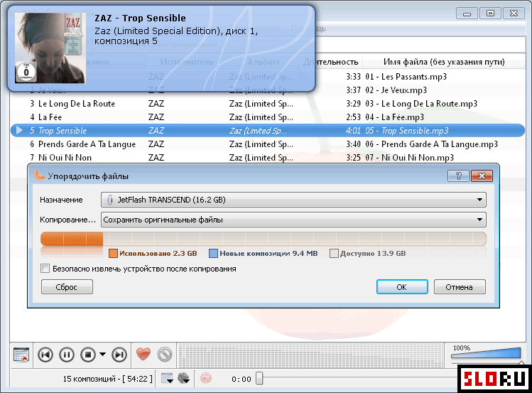Minimize the main player window
The image size is (532, 393).
[467, 14]
